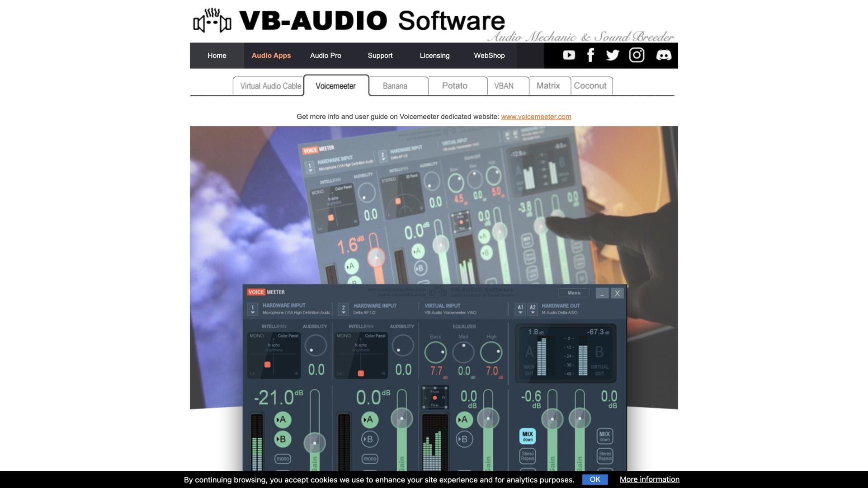This screenshot has width=868, height=488.
Task: Toggle first hardware input's B bus button
Action: tap(283, 439)
